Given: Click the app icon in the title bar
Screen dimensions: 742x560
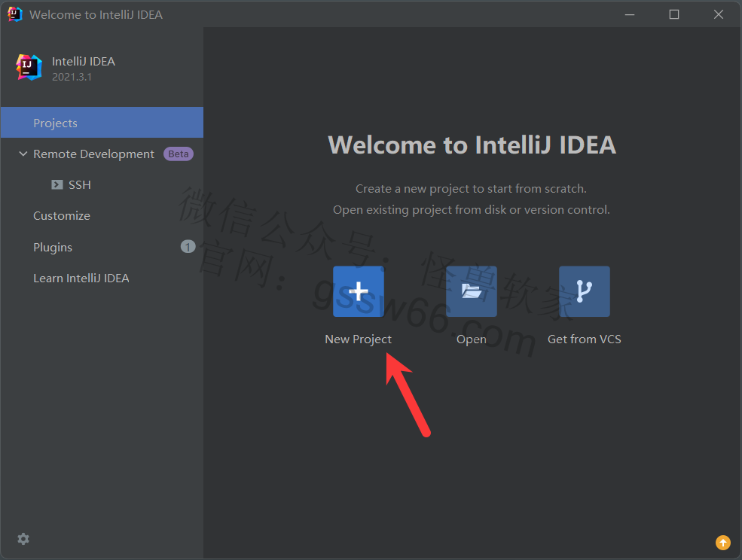Looking at the screenshot, I should tap(14, 14).
